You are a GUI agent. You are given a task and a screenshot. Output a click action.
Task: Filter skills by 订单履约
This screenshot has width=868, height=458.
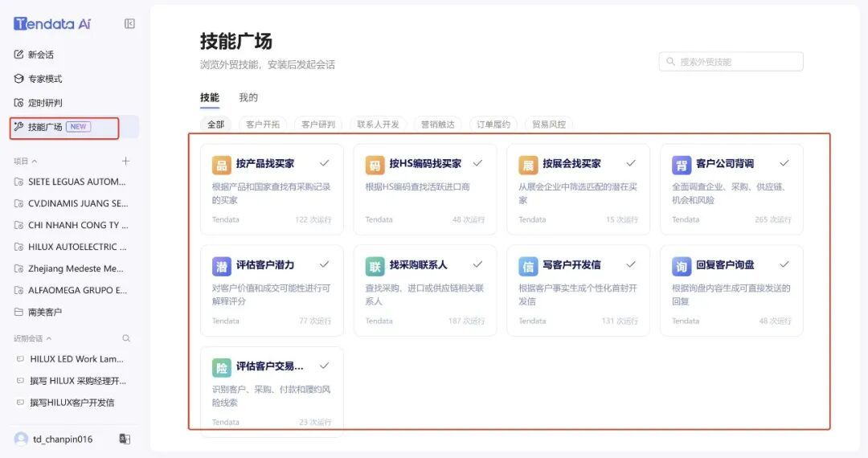click(x=493, y=125)
